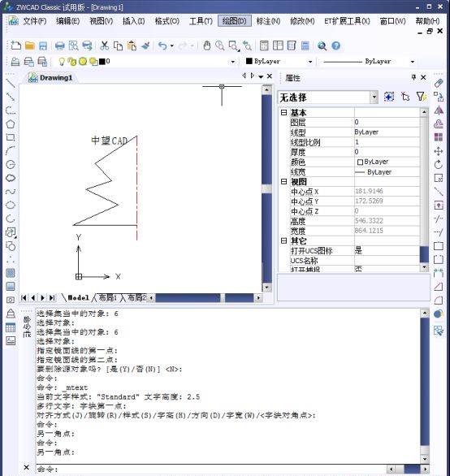Open the ByLayer color dropdown
This screenshot has height=476, width=450.
310,62
